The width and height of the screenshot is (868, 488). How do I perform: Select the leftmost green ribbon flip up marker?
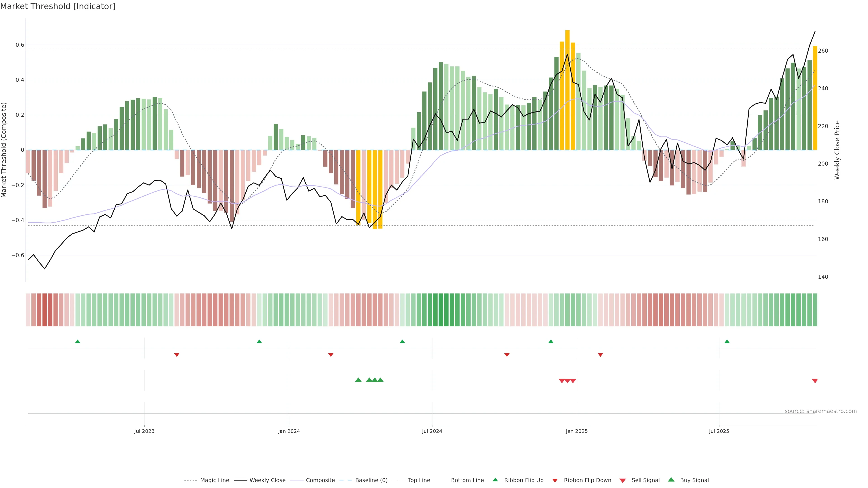coord(78,342)
